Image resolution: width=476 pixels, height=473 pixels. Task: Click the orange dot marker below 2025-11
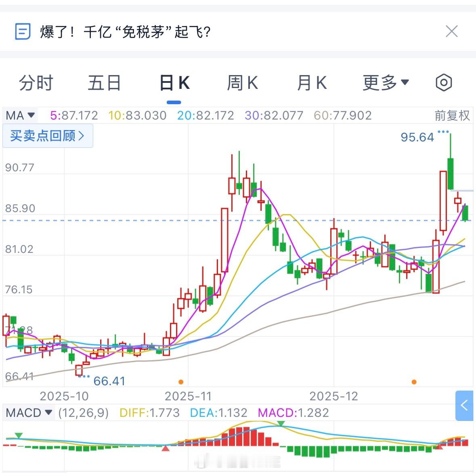pos(181,381)
